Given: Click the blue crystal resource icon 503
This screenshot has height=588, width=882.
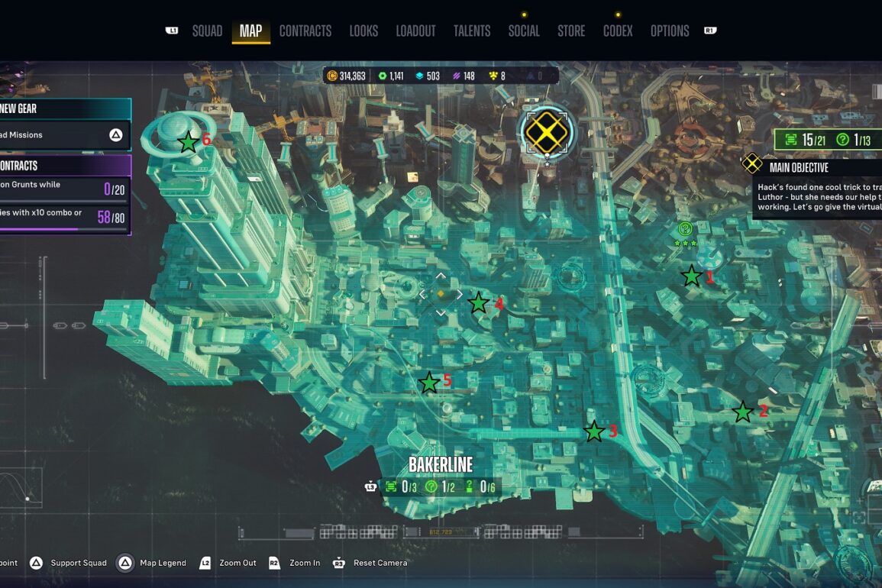Looking at the screenshot, I should pyautogui.click(x=420, y=76).
